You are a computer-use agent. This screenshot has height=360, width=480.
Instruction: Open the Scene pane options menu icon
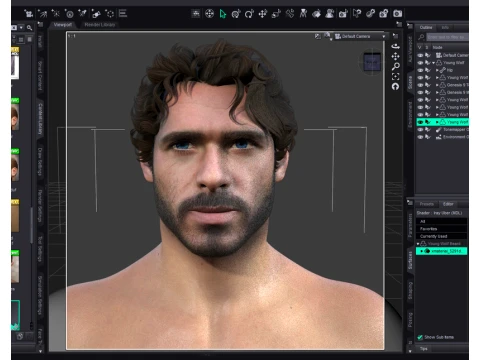pyautogui.click(x=410, y=26)
